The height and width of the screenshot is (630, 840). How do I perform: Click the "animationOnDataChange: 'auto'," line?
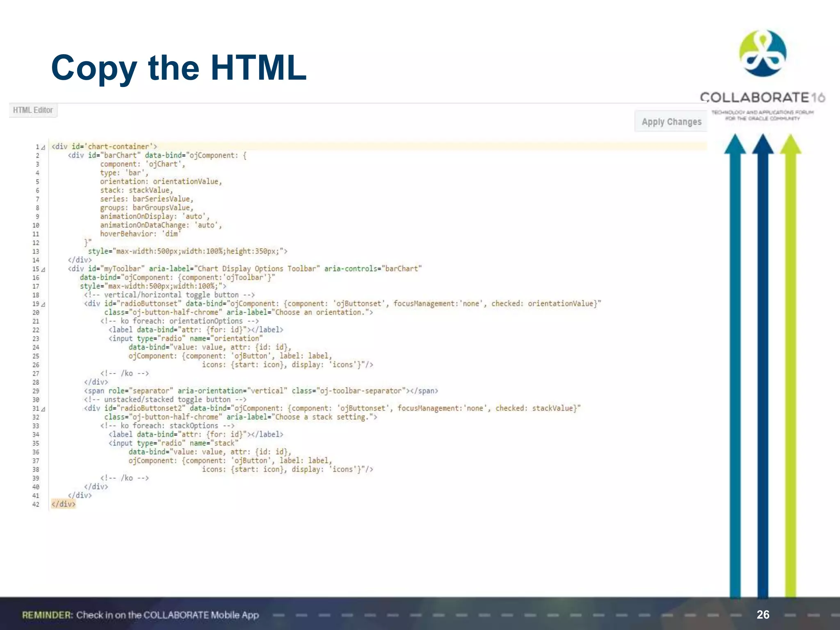(x=161, y=225)
